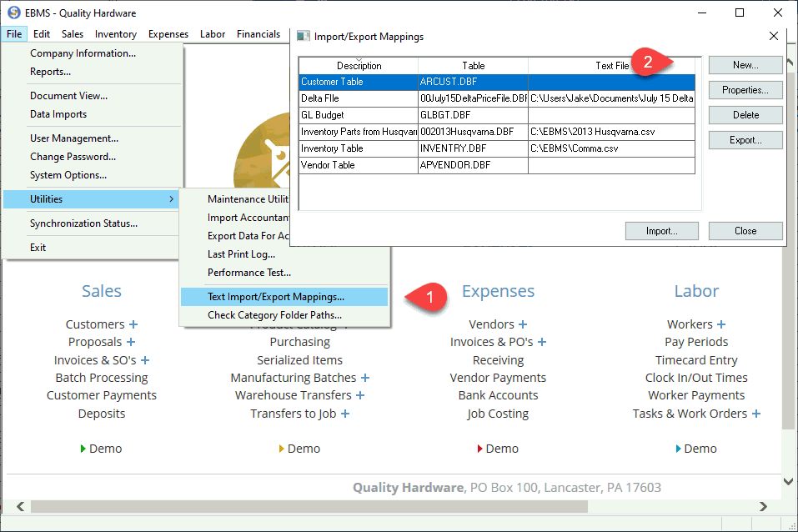Add a new vendor using the plus icon
Viewport: 798px width, 532px height.
click(523, 324)
